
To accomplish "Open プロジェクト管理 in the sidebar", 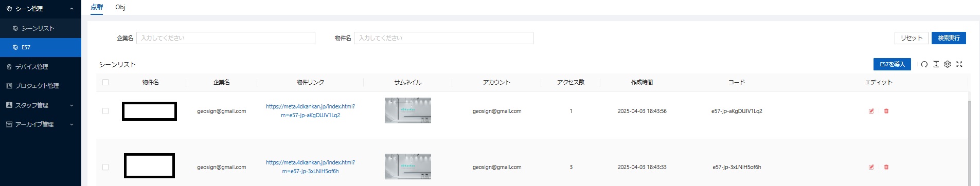I will pyautogui.click(x=41, y=86).
